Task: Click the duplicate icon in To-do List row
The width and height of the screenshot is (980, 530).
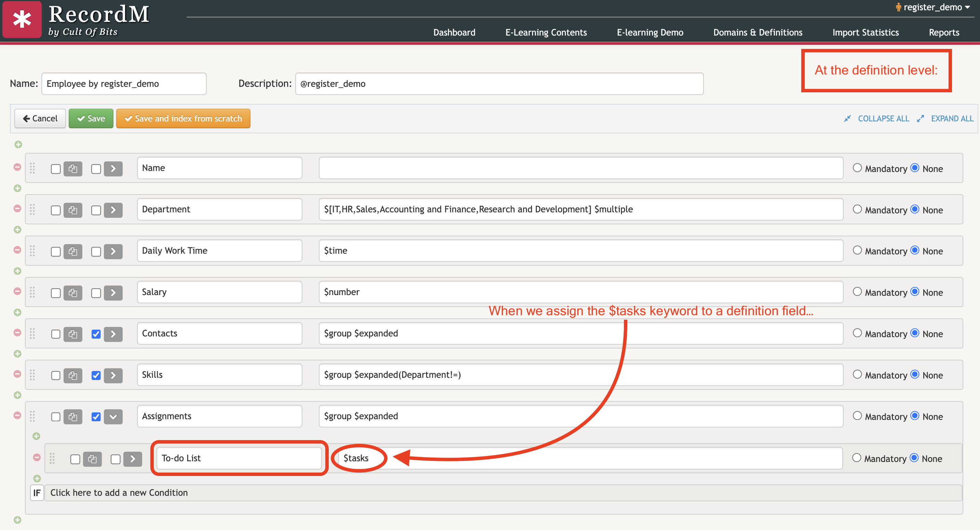Action: [x=92, y=459]
